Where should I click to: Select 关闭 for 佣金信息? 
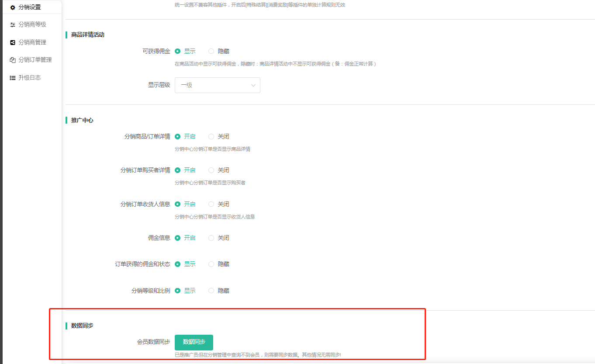[x=211, y=238]
